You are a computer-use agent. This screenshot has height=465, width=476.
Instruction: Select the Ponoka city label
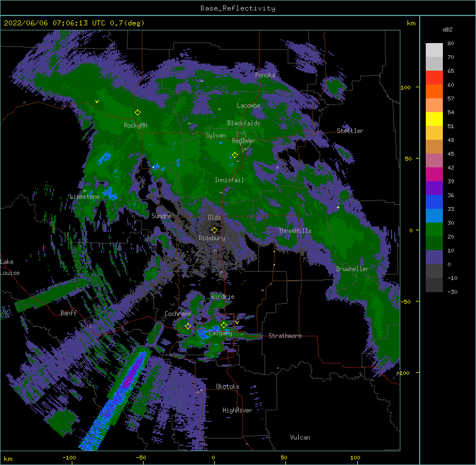(x=265, y=75)
